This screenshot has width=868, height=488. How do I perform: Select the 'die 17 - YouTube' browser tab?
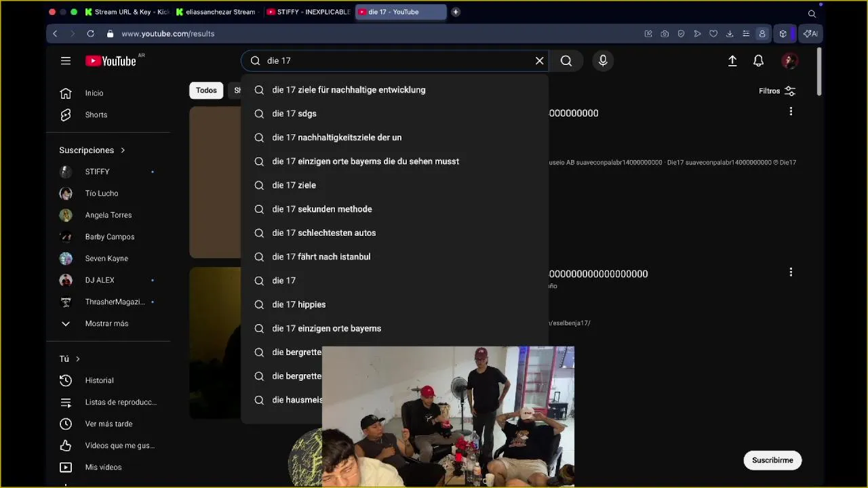pos(400,12)
